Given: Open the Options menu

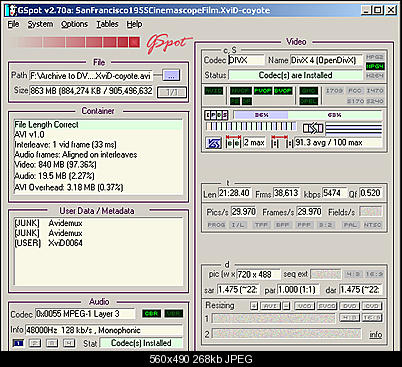Looking at the screenshot, I should pyautogui.click(x=74, y=24).
